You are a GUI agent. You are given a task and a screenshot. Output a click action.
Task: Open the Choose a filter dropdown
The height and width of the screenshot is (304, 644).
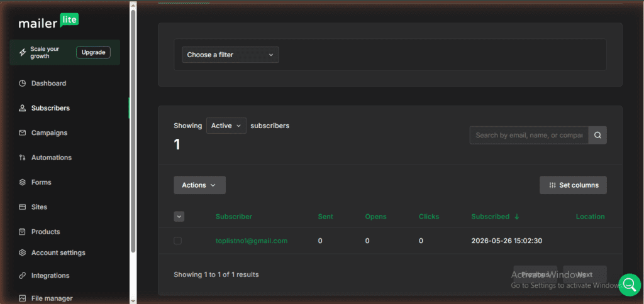(x=230, y=55)
